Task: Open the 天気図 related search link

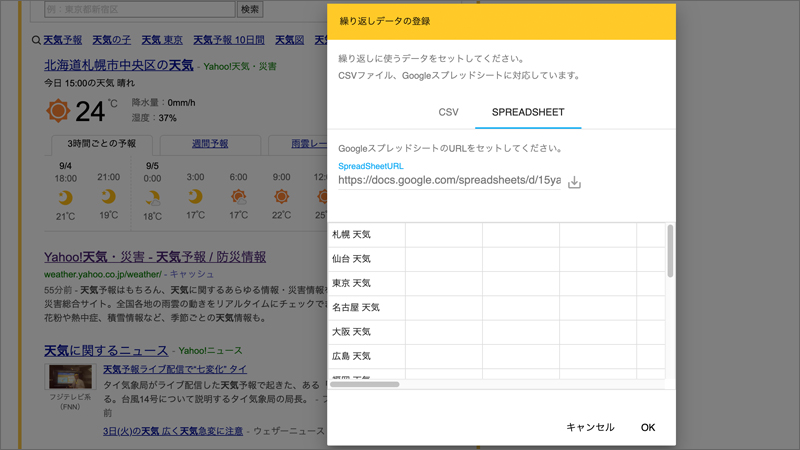Action: coord(289,40)
